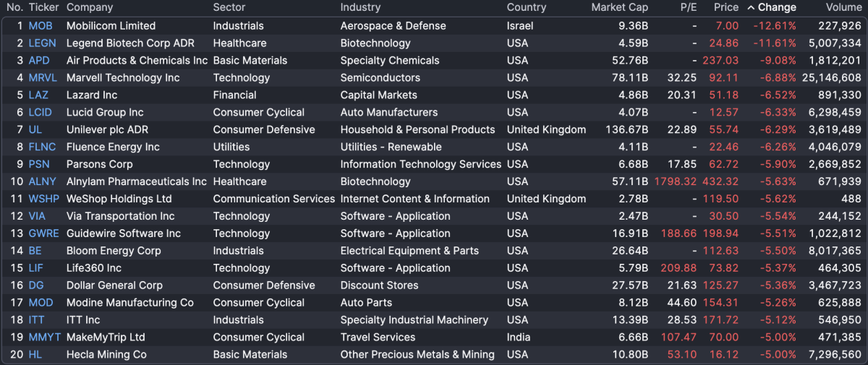This screenshot has height=365, width=868.
Task: Open the GWRE ticker link
Action: (43, 233)
